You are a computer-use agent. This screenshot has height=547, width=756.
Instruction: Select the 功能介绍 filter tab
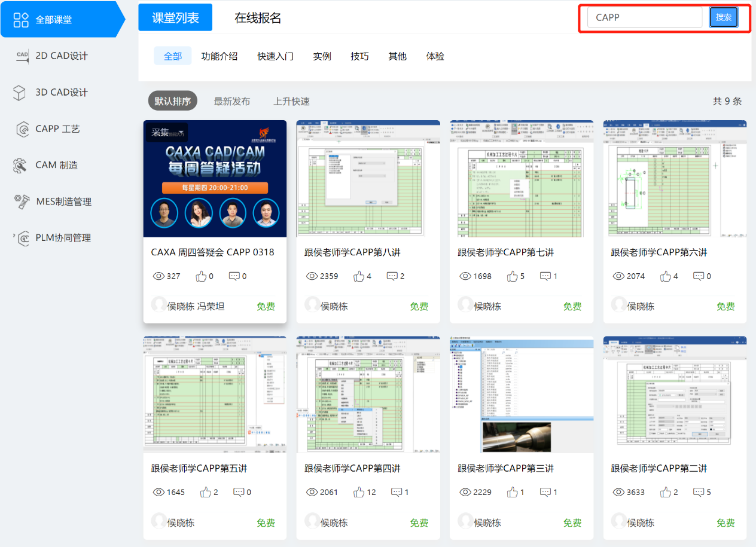pos(220,56)
